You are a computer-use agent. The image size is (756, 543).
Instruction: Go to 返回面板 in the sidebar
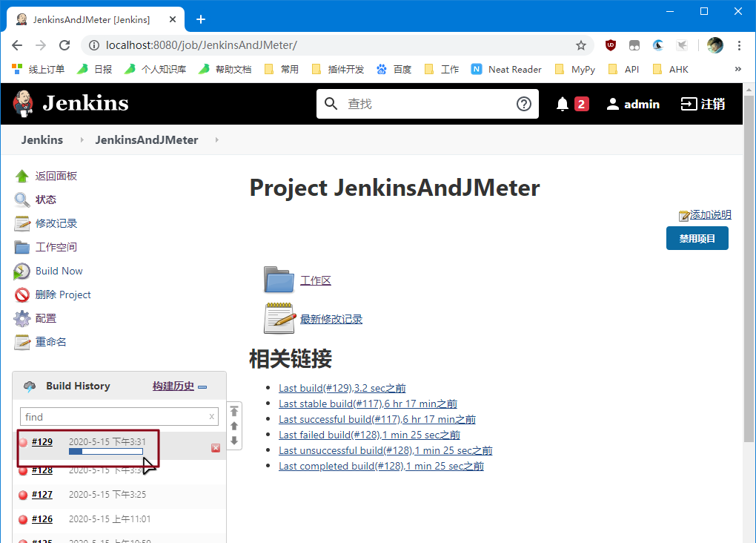pos(56,176)
